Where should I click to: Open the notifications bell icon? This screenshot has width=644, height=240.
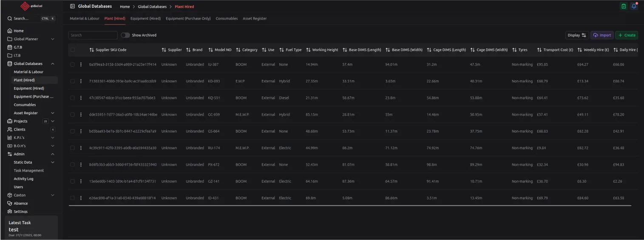click(634, 6)
